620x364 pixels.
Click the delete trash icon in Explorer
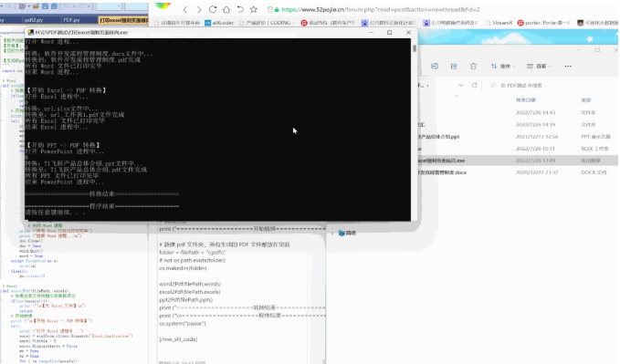[473, 66]
